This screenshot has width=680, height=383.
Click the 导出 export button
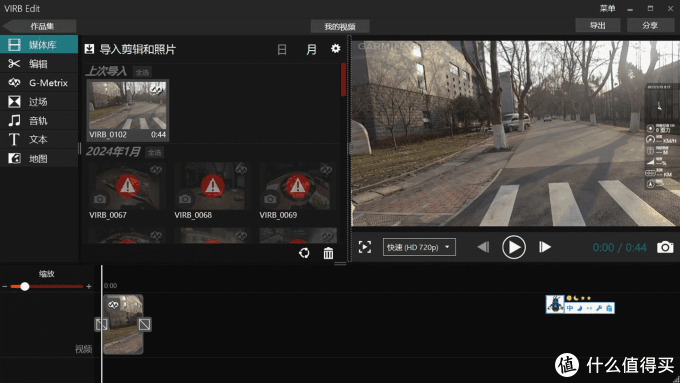597,26
